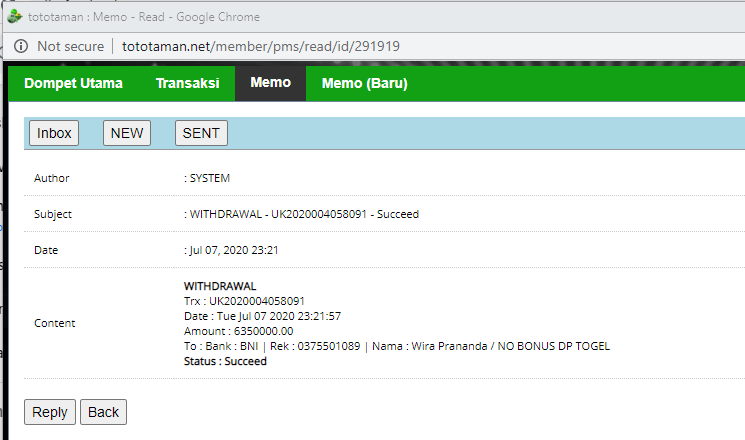Click the window title text in title bar
The height and width of the screenshot is (440, 745).
(144, 17)
